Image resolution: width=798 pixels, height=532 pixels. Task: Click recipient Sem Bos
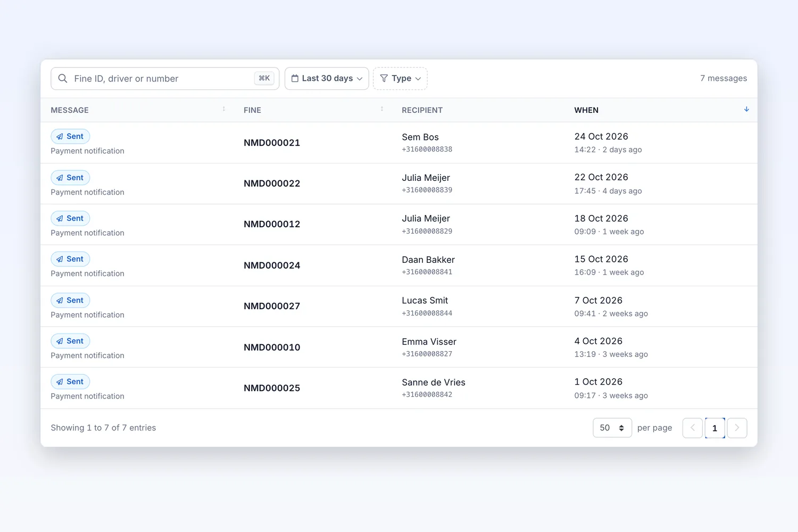[x=420, y=137]
